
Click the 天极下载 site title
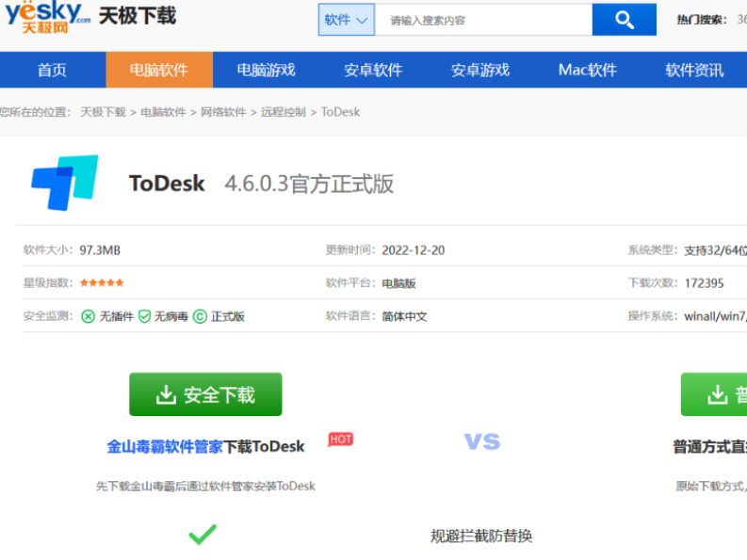point(138,16)
